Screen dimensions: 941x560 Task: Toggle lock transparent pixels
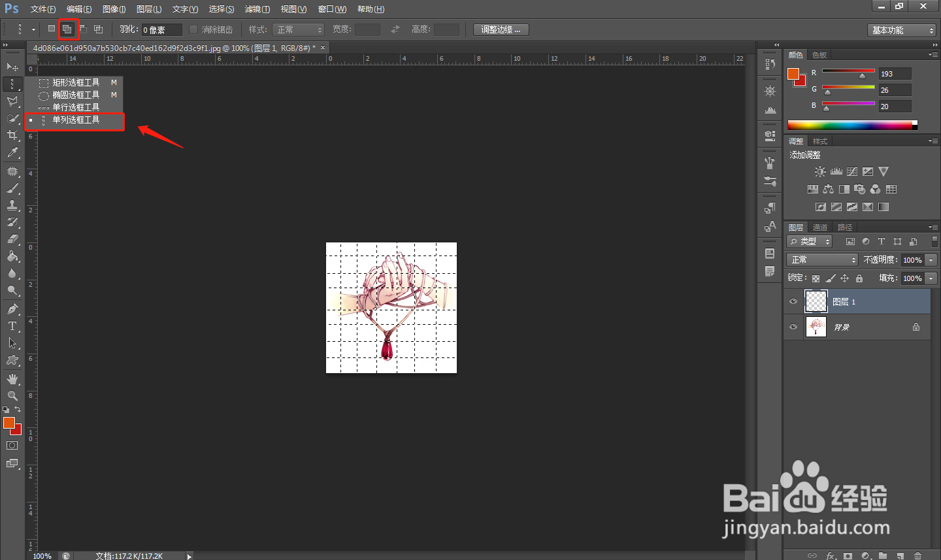[816, 278]
